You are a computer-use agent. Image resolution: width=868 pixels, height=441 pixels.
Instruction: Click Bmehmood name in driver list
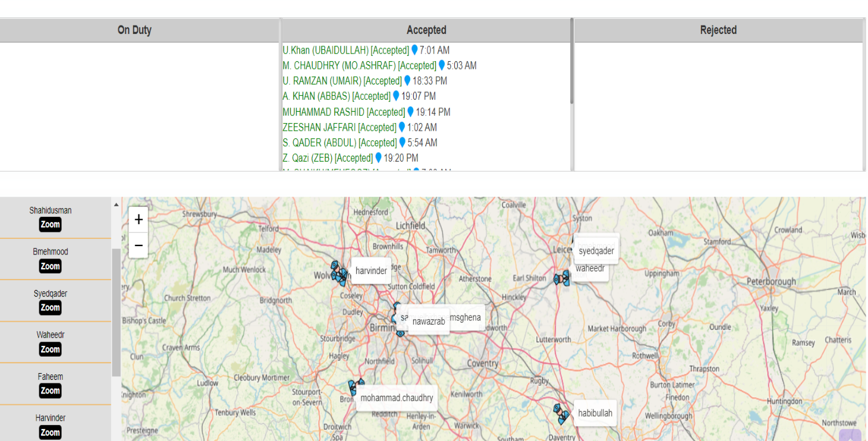[x=51, y=252]
